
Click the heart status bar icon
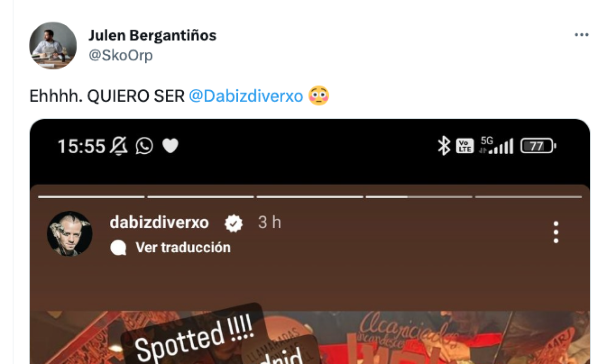(170, 147)
